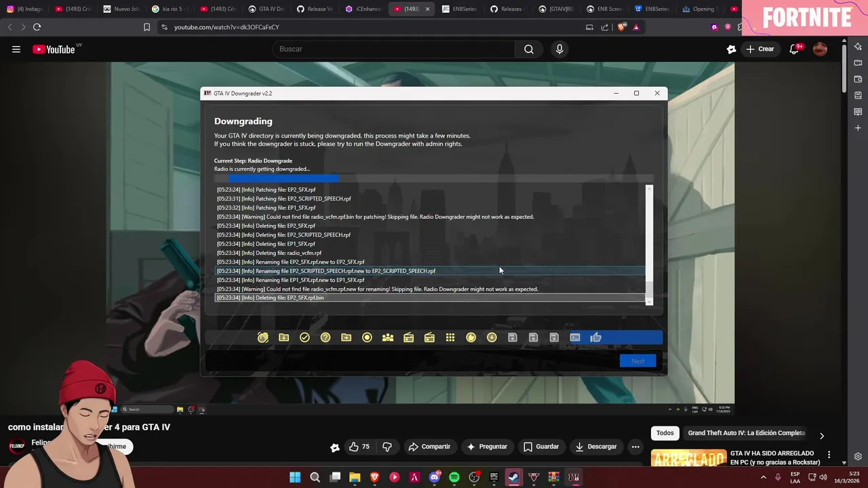This screenshot has width=868, height=488.
Task: Show hidden system tray icons chevron
Action: 764,477
